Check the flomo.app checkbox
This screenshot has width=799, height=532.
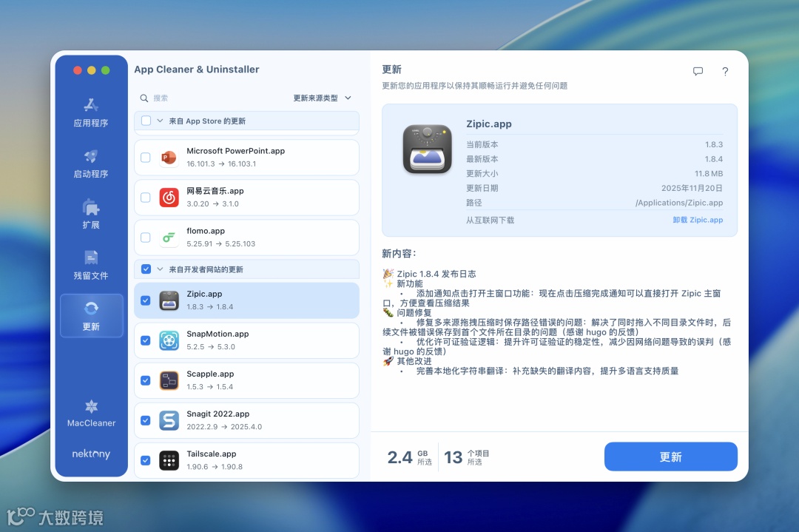coord(145,238)
